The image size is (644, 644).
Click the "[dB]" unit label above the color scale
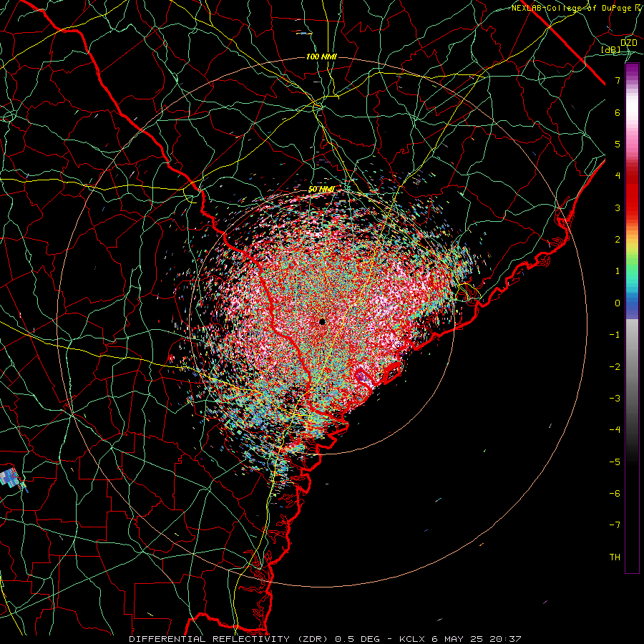[611, 49]
